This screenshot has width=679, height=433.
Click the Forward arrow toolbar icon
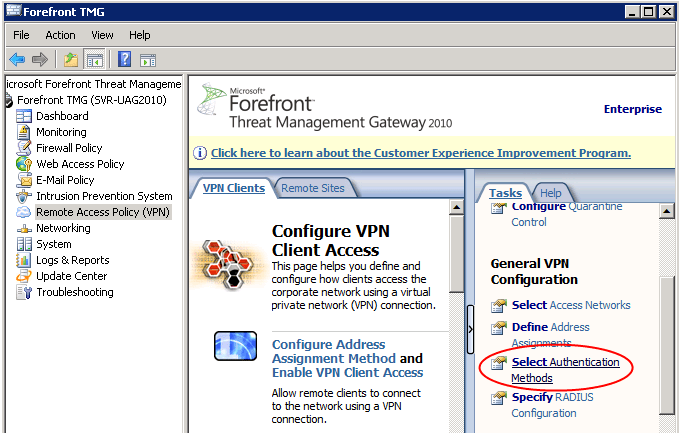coord(40,59)
